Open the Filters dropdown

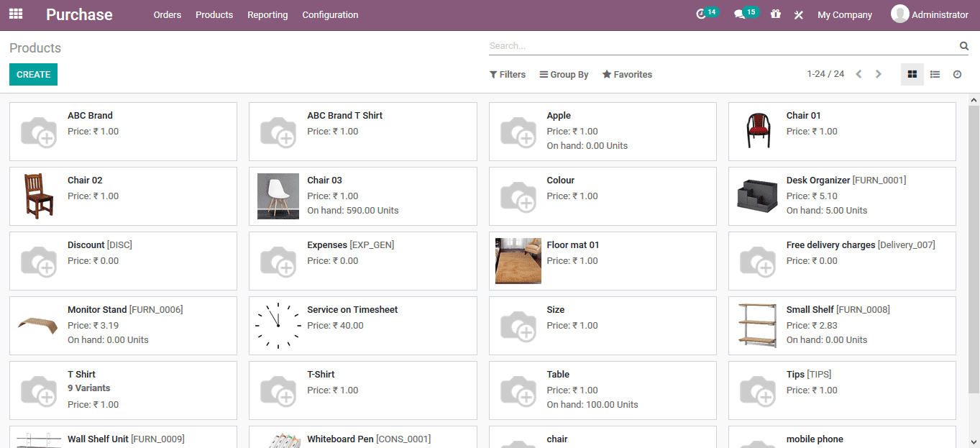[x=508, y=74]
